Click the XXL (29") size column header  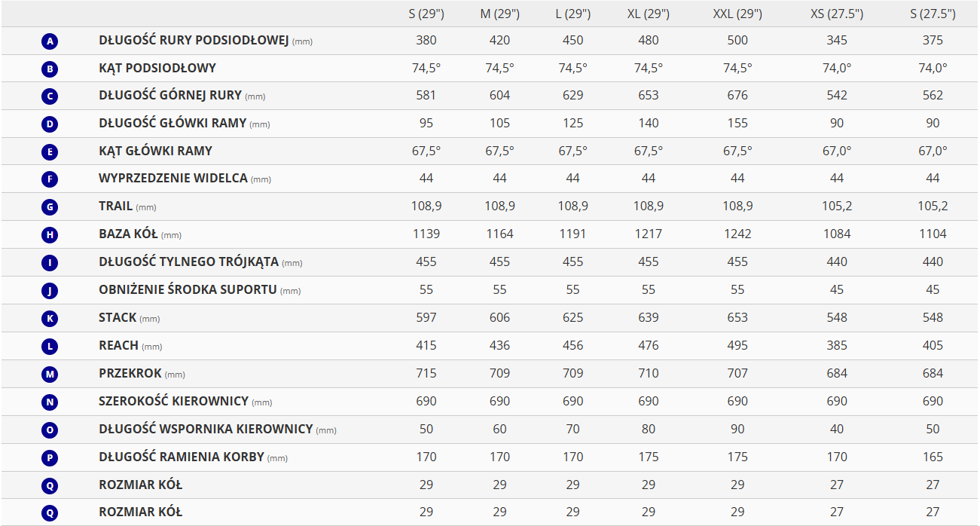(x=737, y=14)
